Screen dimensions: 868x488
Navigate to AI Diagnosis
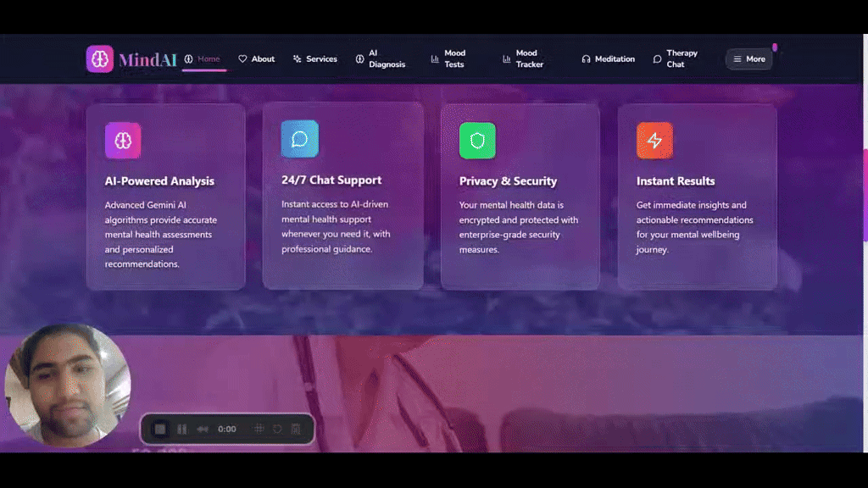381,58
